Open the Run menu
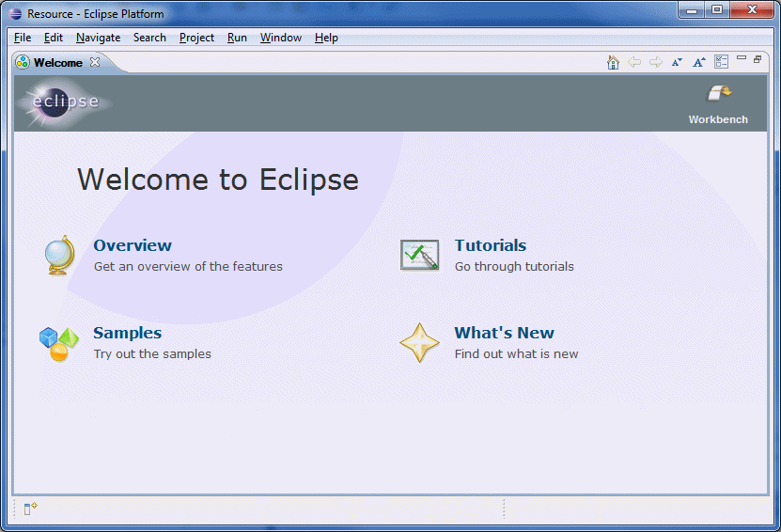Screen dimensions: 781x532 (237, 38)
